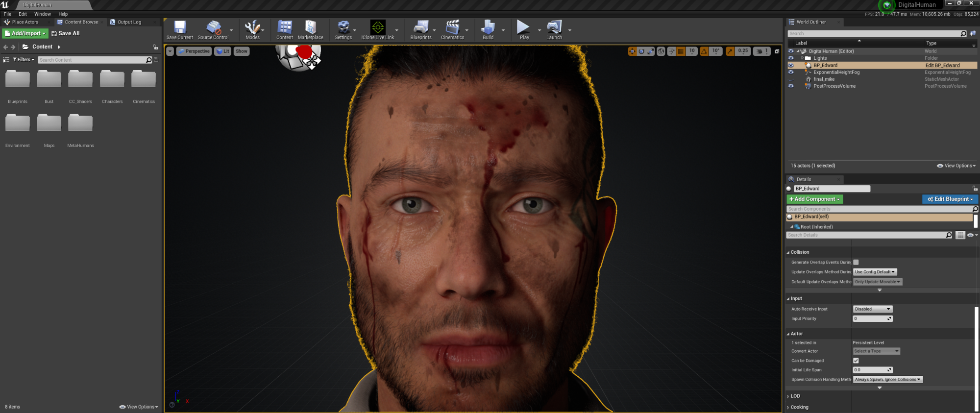Toggle the sources panel icon beside Filters
980x413 pixels.
tap(6, 60)
